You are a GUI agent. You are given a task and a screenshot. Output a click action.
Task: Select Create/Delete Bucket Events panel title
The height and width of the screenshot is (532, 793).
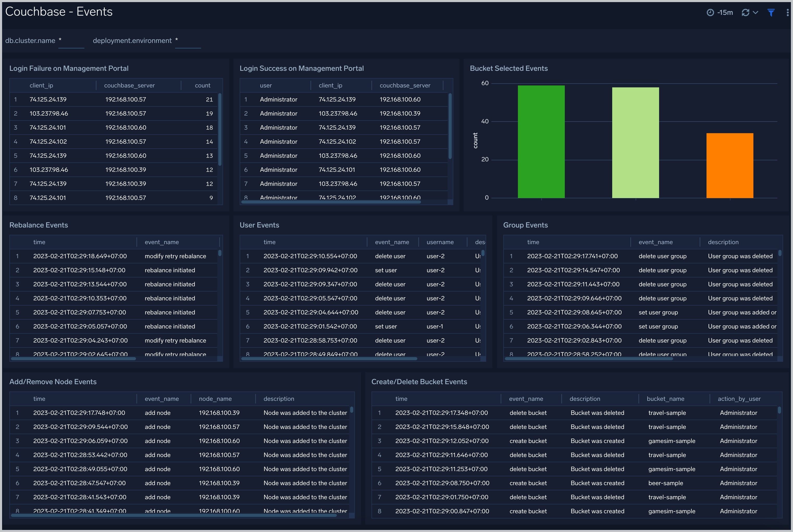coord(419,382)
